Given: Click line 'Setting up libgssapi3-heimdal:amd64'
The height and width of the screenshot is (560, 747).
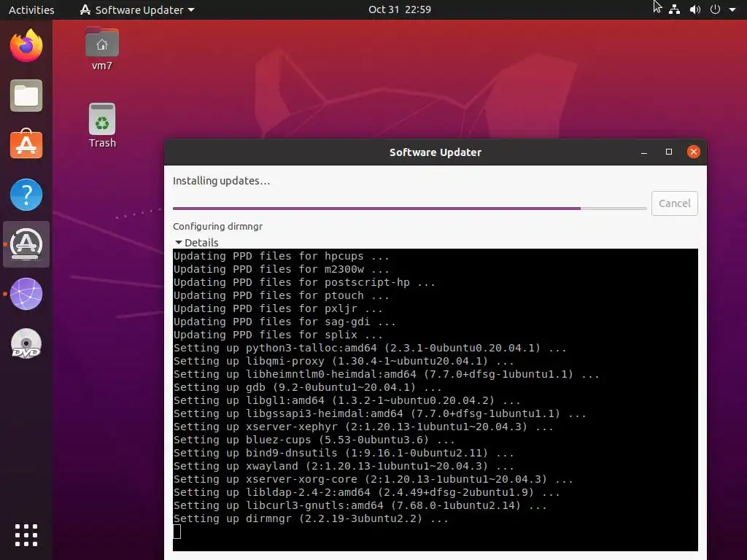Looking at the screenshot, I should pos(379,414).
